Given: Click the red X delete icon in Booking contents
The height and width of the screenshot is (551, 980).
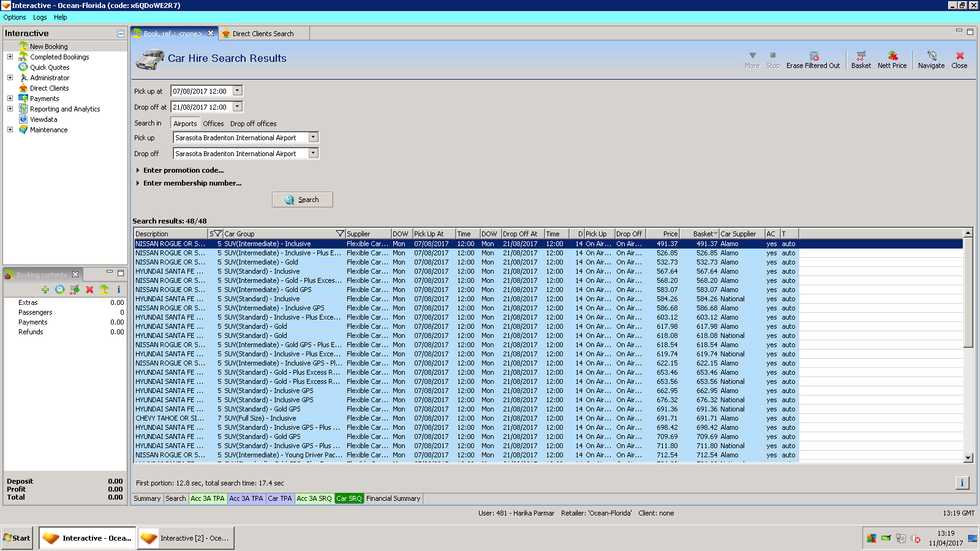Looking at the screenshot, I should [89, 290].
